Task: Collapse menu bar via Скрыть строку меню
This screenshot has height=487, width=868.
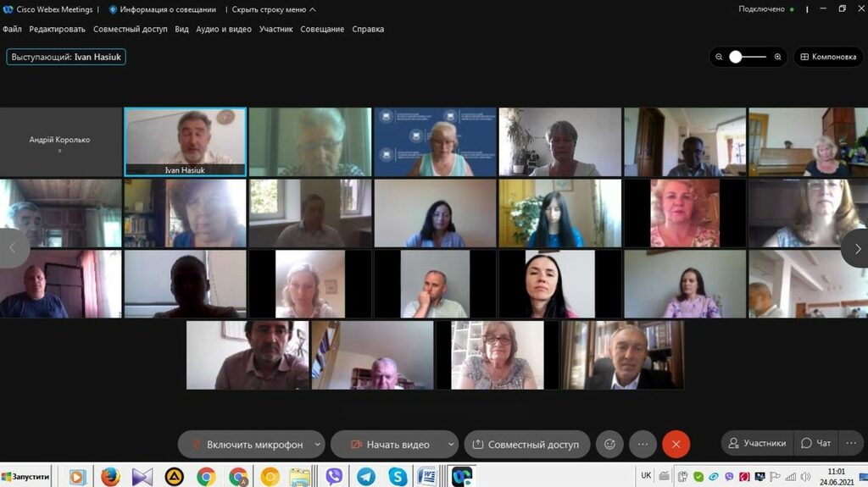Action: point(273,9)
